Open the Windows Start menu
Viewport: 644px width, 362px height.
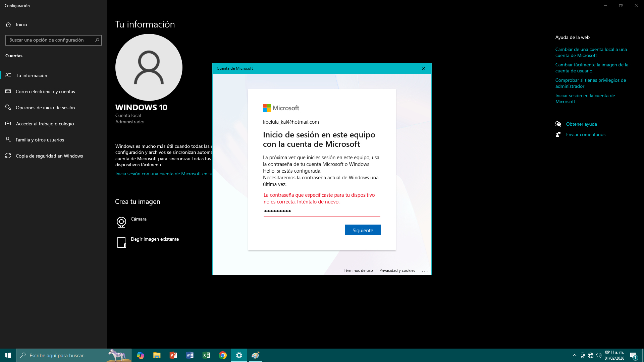[8, 355]
